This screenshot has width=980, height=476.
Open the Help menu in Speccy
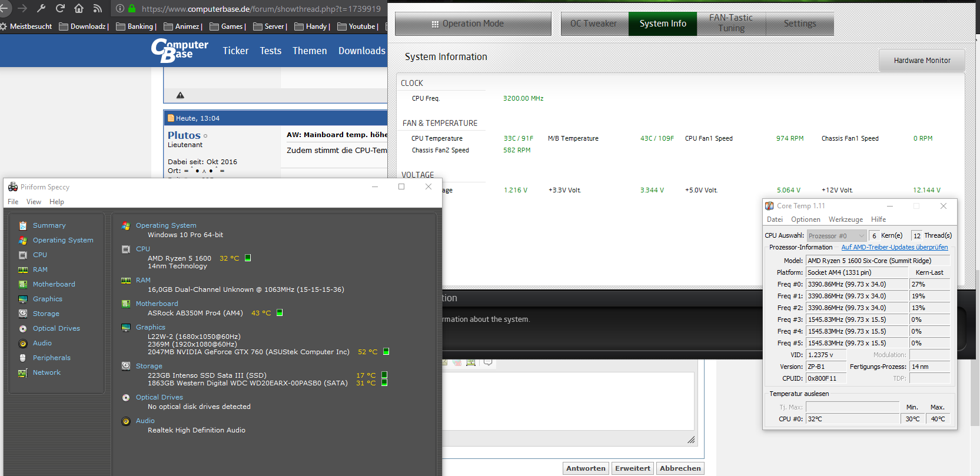point(57,202)
